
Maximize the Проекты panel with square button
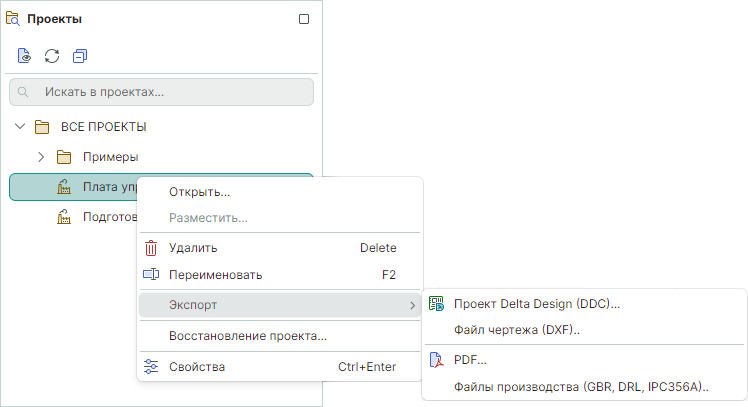coord(304,19)
